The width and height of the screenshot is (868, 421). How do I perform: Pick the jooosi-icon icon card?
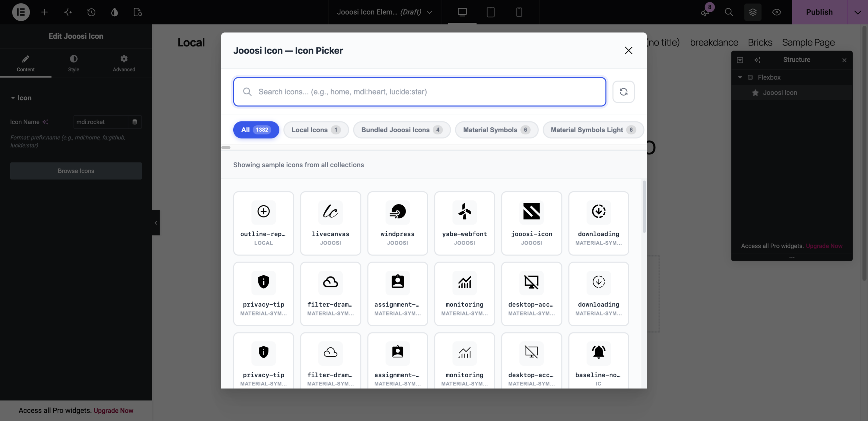click(531, 223)
